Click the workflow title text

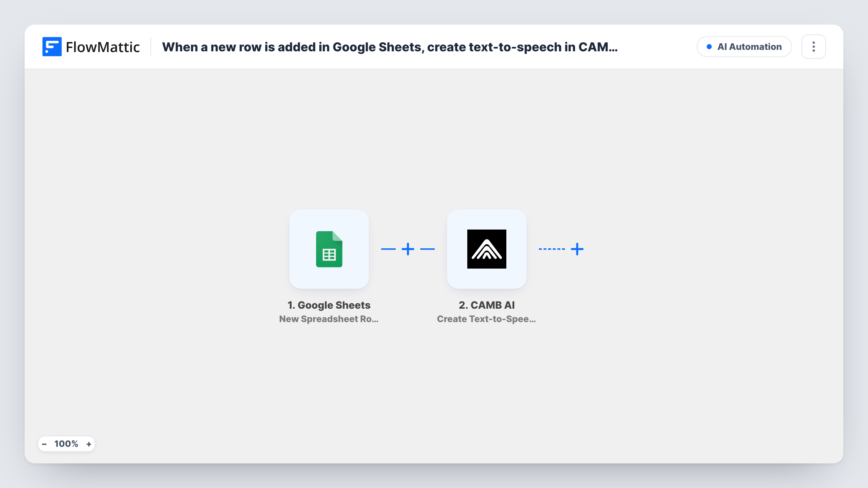click(x=390, y=47)
